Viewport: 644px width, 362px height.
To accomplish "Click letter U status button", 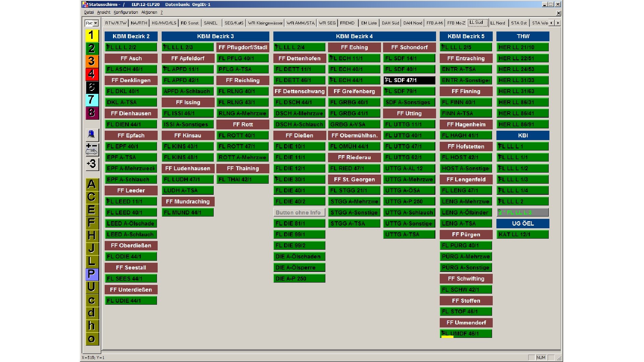I will pos(91,287).
